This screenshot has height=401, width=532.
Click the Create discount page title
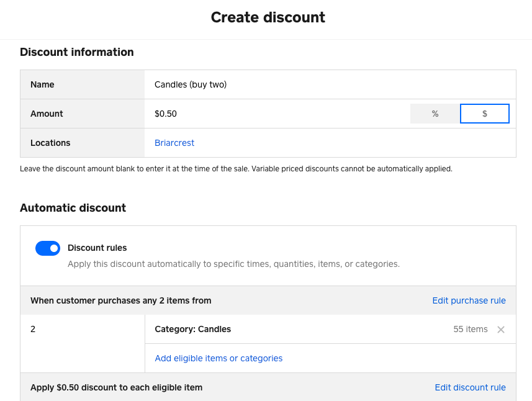coord(268,17)
